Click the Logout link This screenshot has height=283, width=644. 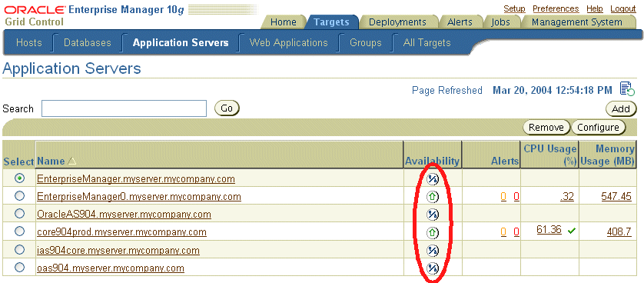[623, 8]
